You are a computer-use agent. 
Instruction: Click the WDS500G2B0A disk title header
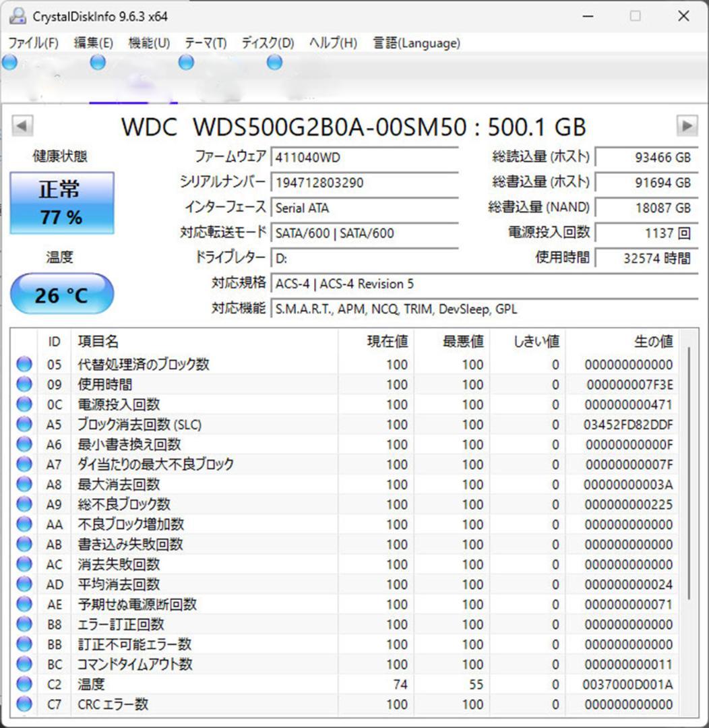[354, 127]
